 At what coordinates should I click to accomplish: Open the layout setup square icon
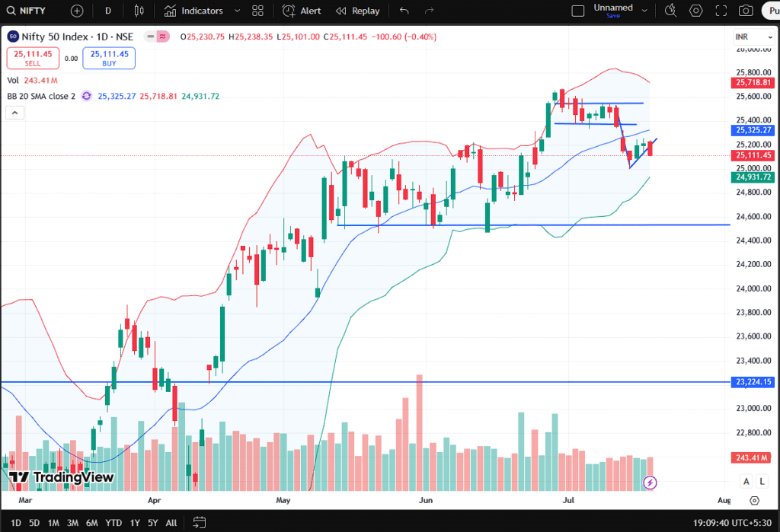pos(578,11)
